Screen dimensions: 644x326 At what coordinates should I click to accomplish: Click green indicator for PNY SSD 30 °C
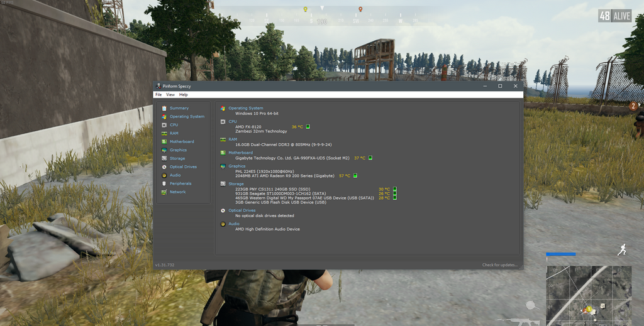click(395, 189)
